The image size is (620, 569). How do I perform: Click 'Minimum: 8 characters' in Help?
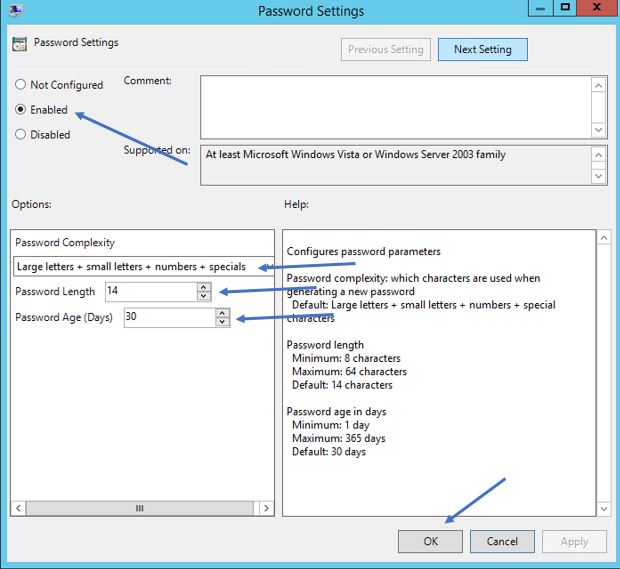point(346,358)
